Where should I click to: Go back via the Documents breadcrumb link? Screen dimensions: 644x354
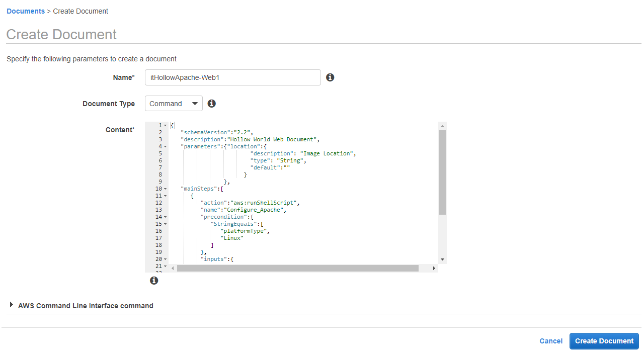(x=26, y=11)
